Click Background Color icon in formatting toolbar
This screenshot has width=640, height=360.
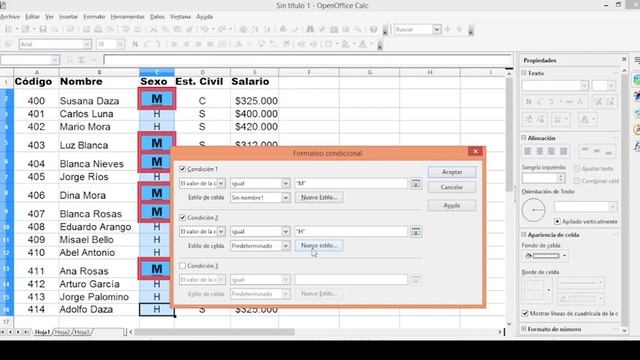[346, 44]
